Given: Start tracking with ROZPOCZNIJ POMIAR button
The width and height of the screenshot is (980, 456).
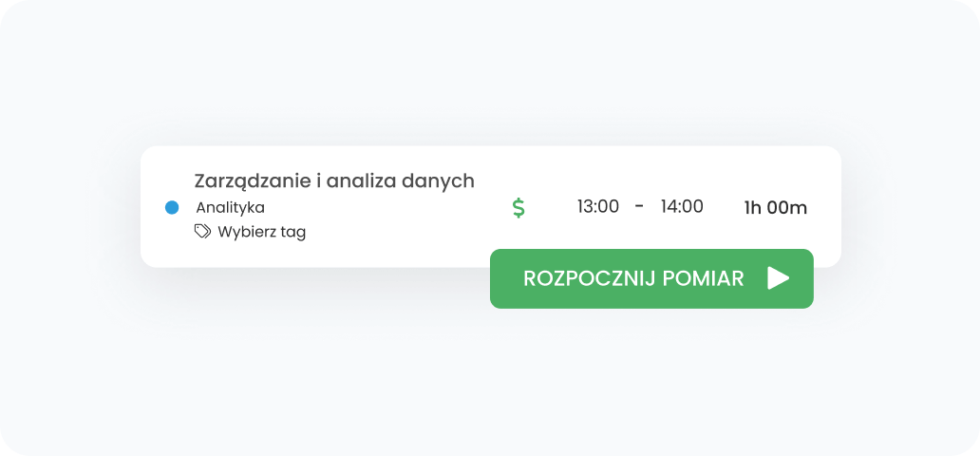Looking at the screenshot, I should click(x=651, y=278).
